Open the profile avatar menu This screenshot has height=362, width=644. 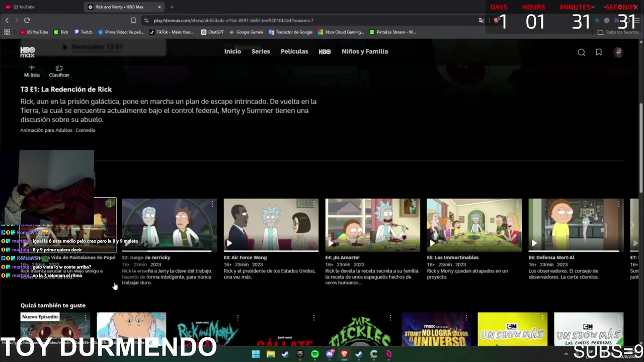pyautogui.click(x=618, y=52)
